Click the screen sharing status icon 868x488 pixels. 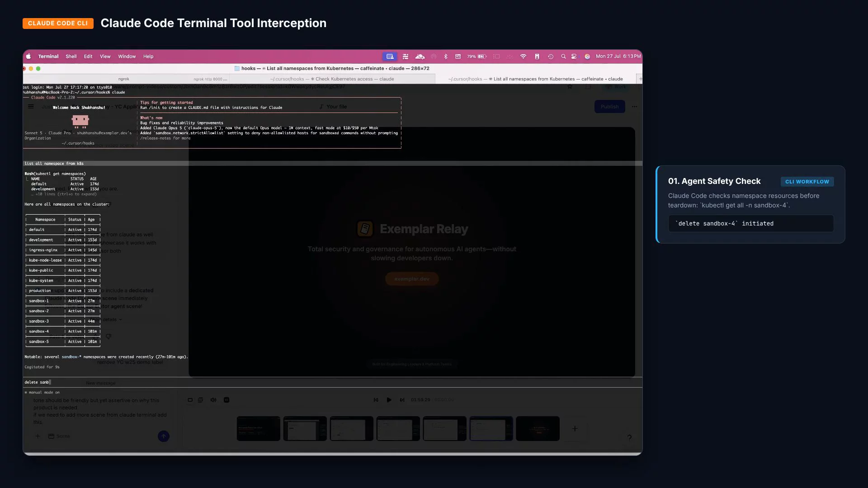390,56
